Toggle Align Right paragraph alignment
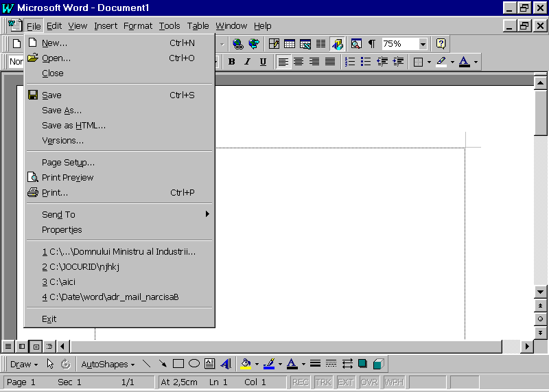The width and height of the screenshot is (549, 392). 314,62
